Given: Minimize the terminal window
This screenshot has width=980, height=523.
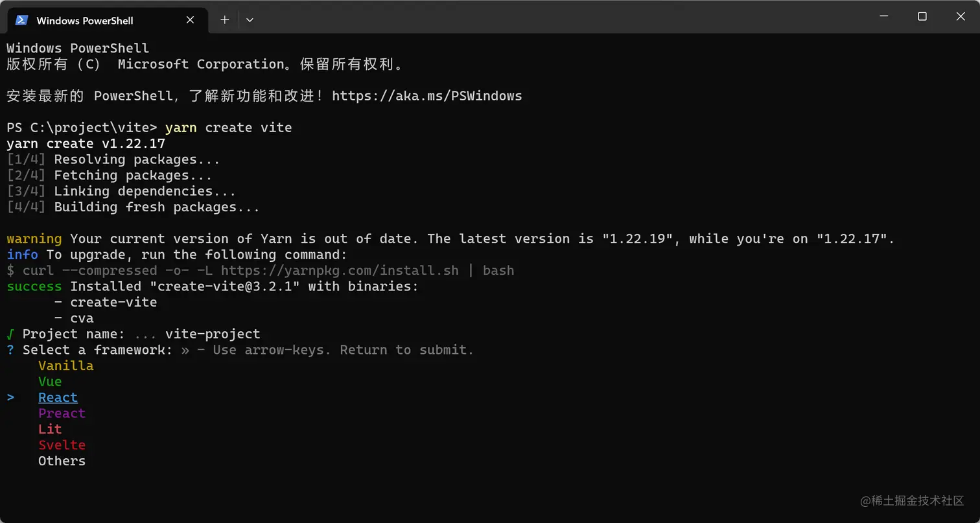Looking at the screenshot, I should [x=884, y=17].
